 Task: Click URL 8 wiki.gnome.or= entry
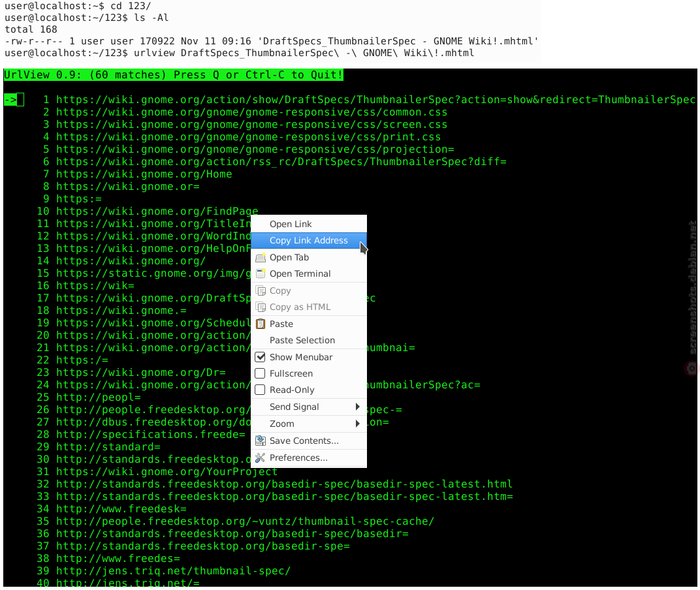pos(128,187)
